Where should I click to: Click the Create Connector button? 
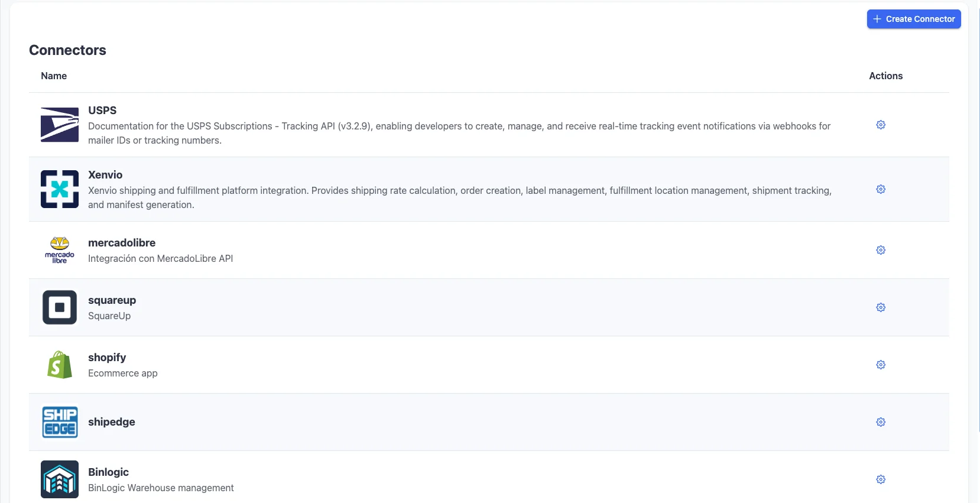[x=914, y=19]
